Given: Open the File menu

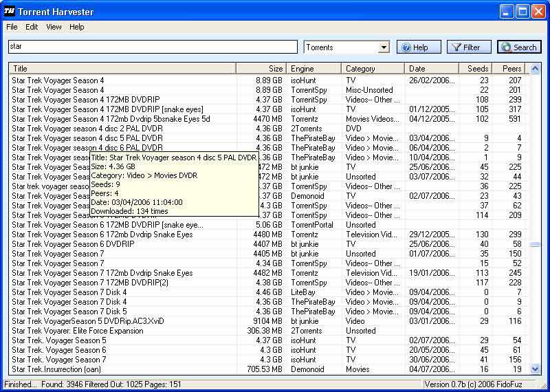Looking at the screenshot, I should pos(12,27).
